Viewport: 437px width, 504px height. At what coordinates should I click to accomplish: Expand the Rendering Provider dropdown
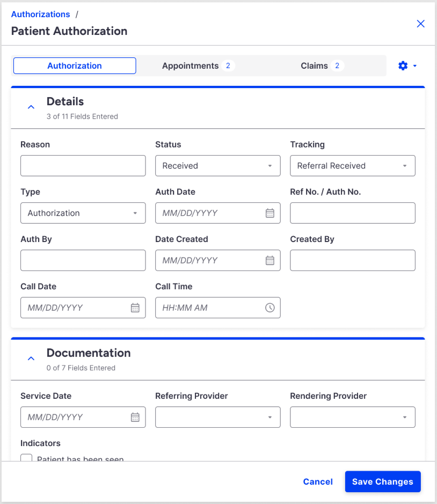click(x=352, y=417)
